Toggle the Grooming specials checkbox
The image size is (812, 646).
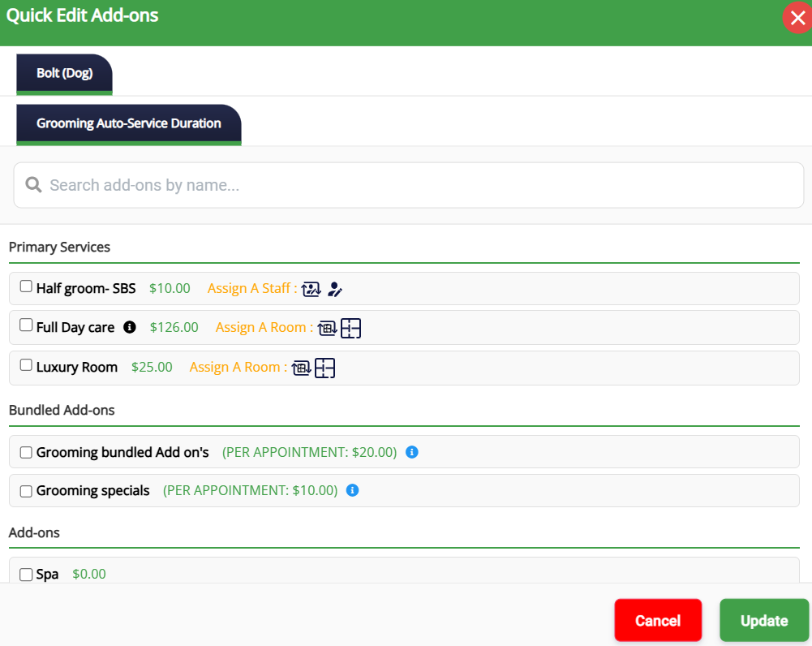26,491
